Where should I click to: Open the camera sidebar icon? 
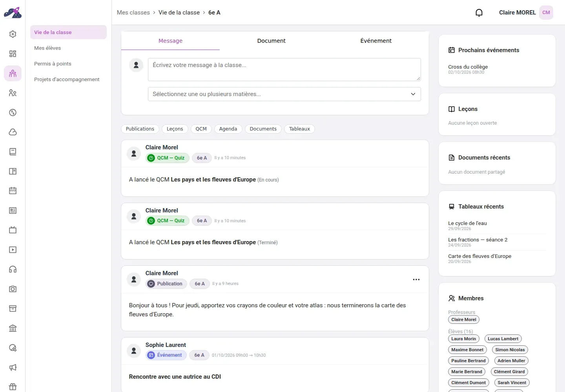coord(13,289)
